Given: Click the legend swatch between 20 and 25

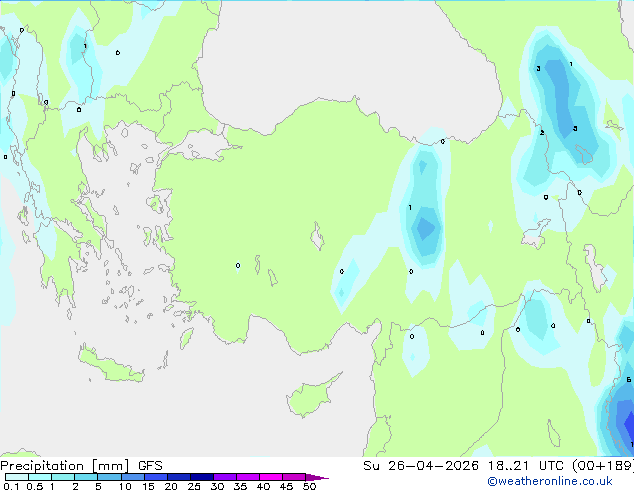Looking at the screenshot, I should click(178, 477).
